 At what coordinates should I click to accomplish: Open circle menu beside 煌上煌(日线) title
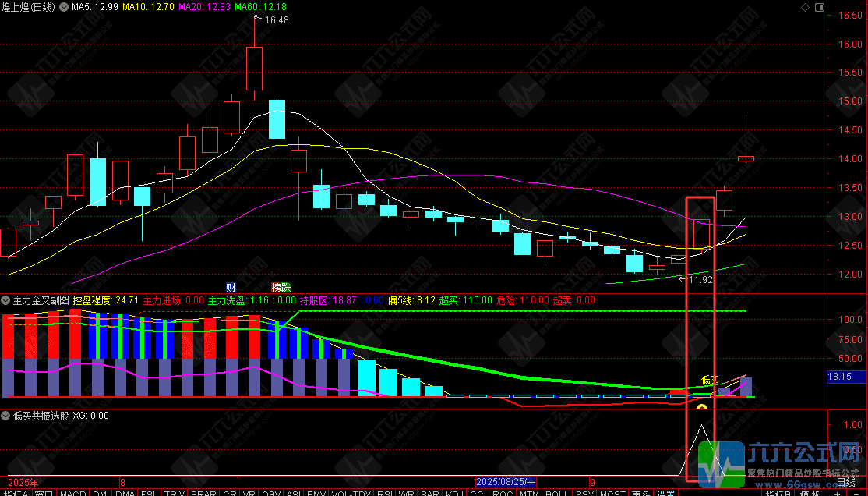pos(64,7)
